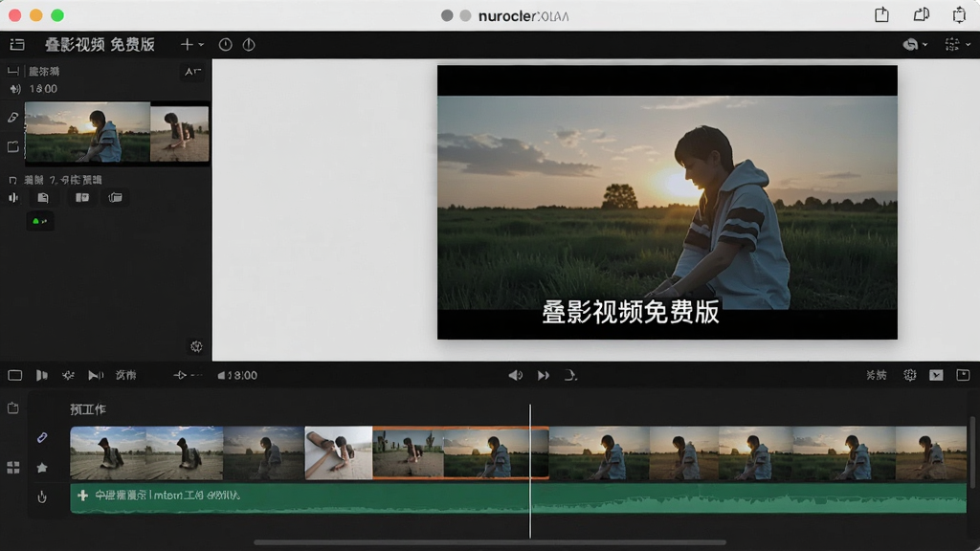Click the outlined window icon at timeline toolbar far right
980x551 pixels.
click(963, 375)
